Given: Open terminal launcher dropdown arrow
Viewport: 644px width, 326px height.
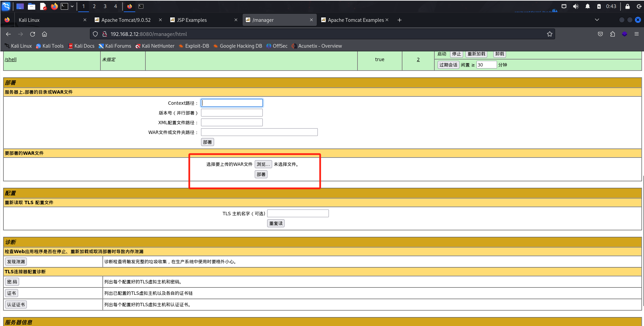Looking at the screenshot, I should coord(72,6).
